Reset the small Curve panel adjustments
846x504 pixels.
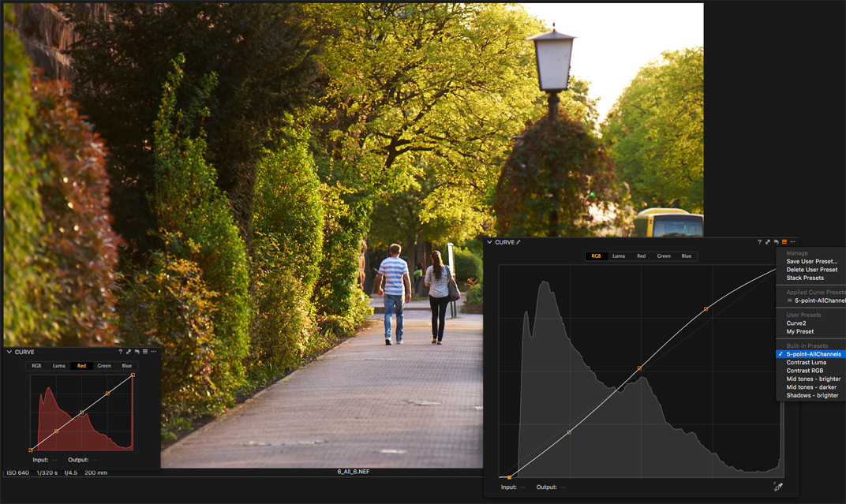point(137,352)
